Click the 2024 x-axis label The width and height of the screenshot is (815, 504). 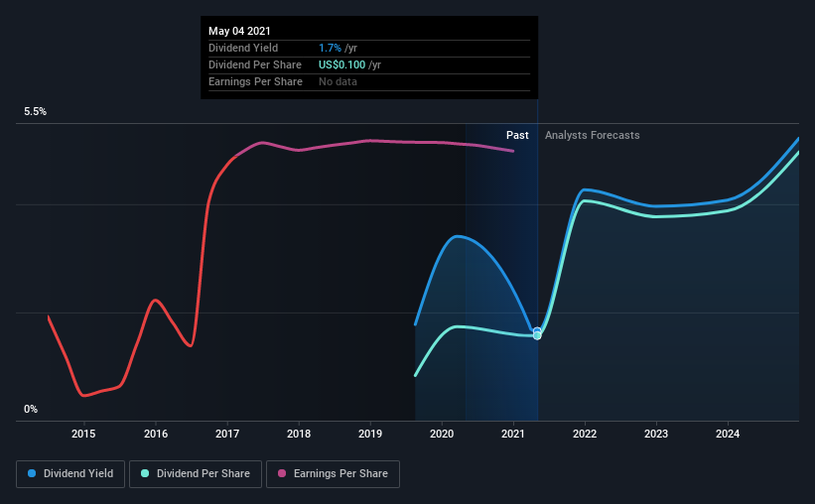click(x=728, y=434)
